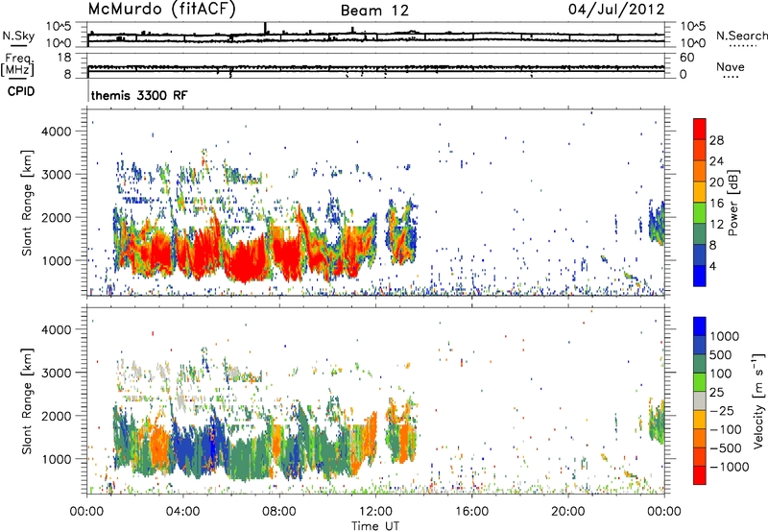Click the 12:00 time axis tick label
Image resolution: width=768 pixels, height=532 pixels.
pos(375,512)
